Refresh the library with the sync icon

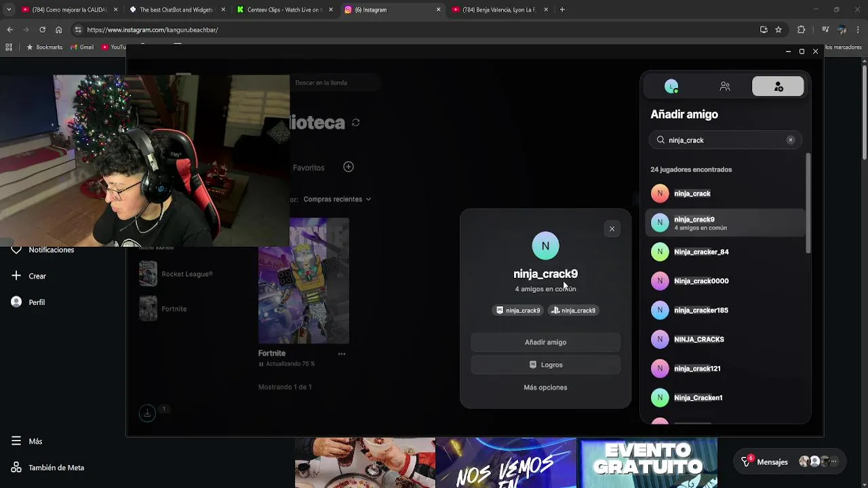click(x=355, y=123)
